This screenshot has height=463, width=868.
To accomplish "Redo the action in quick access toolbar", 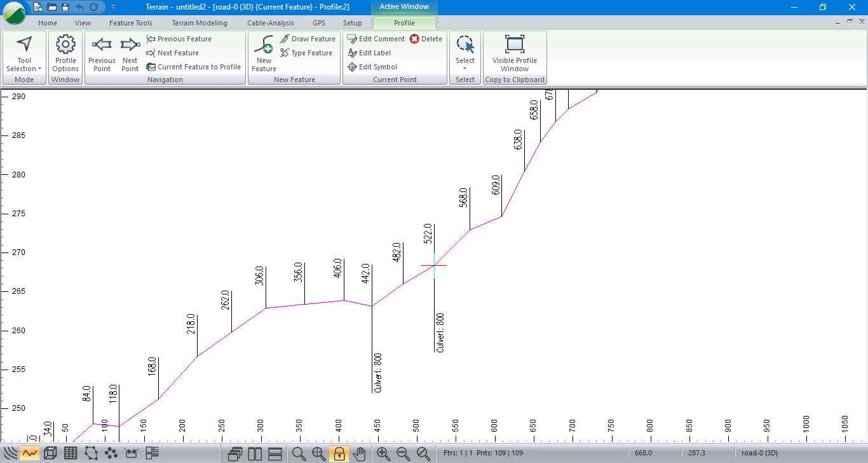I will tap(93, 7).
